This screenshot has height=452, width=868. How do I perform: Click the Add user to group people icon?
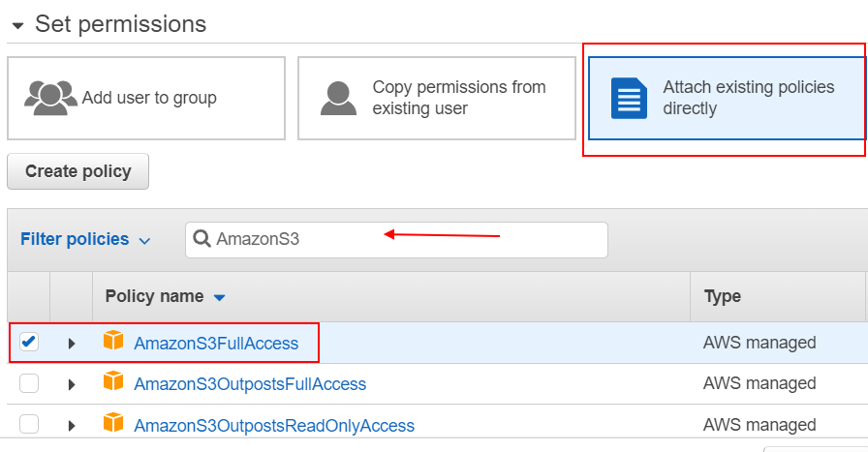pos(50,98)
